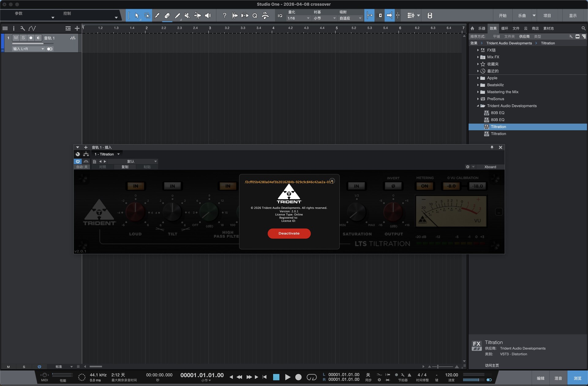Open the 混音 (Mix) view tab

[558, 378]
